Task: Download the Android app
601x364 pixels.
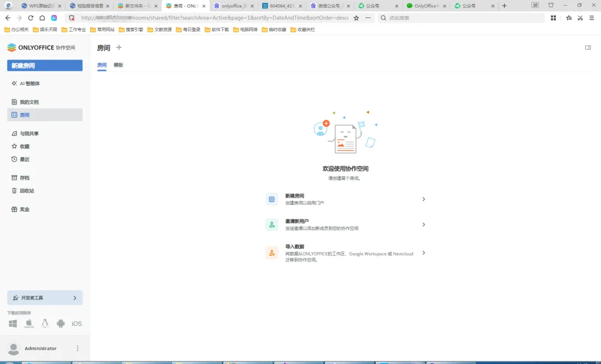Action: [61, 323]
